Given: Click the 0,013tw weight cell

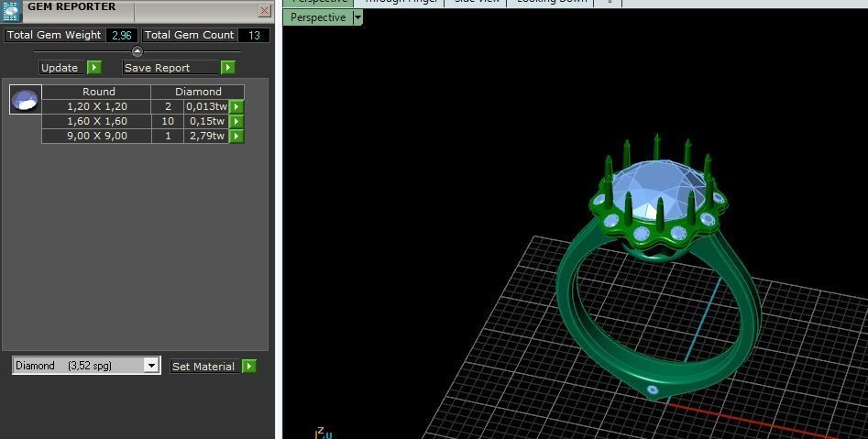Looking at the screenshot, I should [206, 106].
